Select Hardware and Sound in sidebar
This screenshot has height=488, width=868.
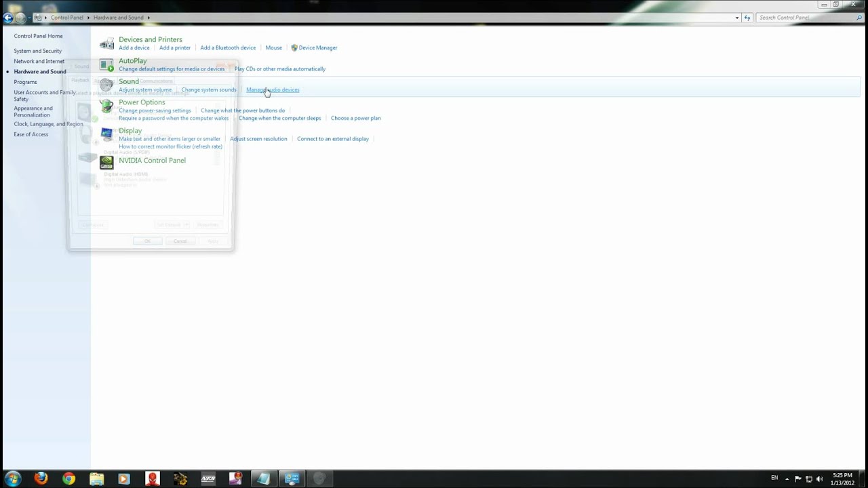pos(40,72)
